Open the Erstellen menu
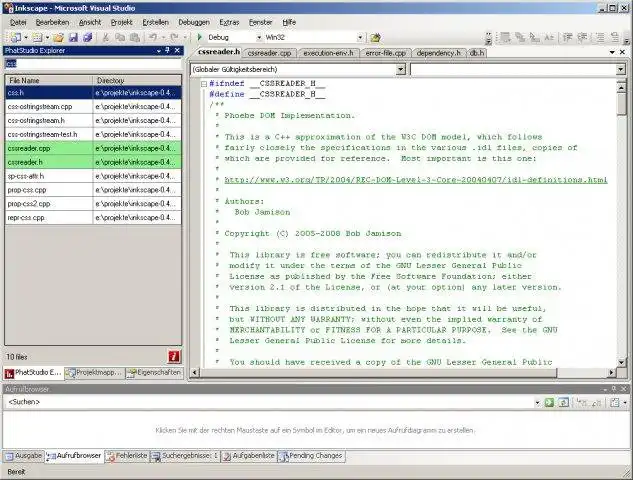Viewport: 633px width, 480px height. (155, 23)
